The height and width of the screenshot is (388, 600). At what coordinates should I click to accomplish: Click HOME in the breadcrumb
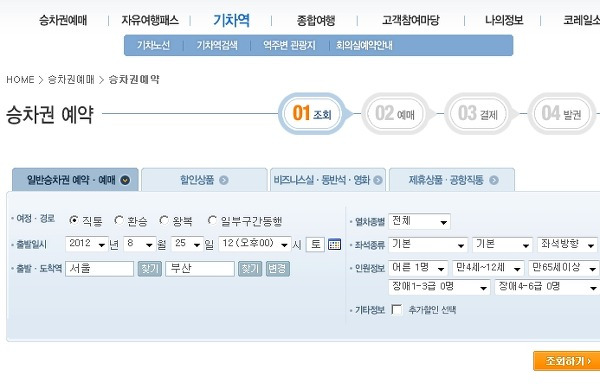[x=20, y=80]
